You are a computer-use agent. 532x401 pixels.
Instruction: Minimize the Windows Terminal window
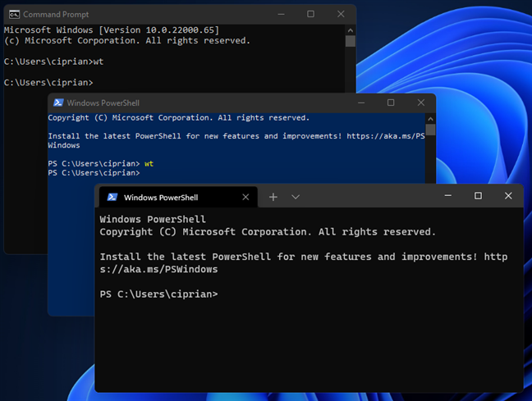point(448,196)
